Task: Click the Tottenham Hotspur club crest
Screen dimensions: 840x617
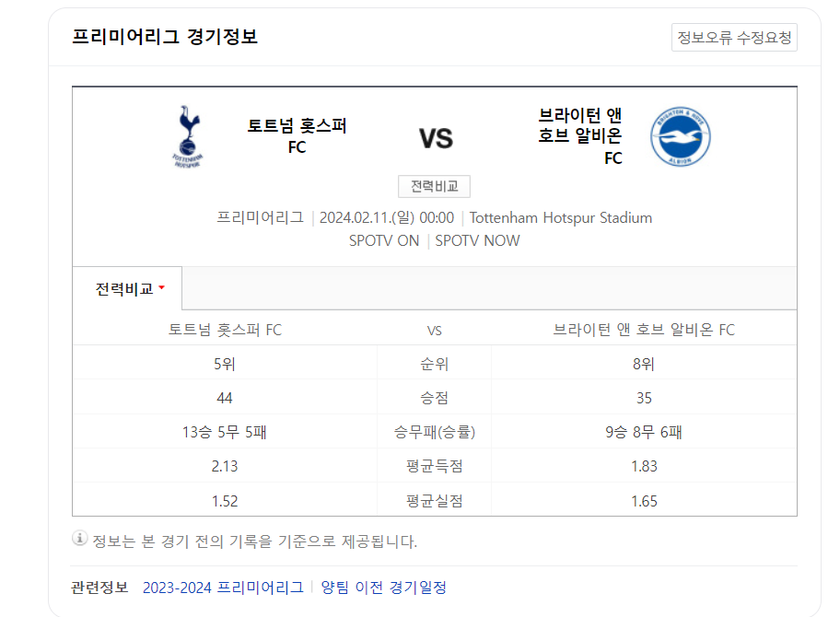Action: click(188, 136)
